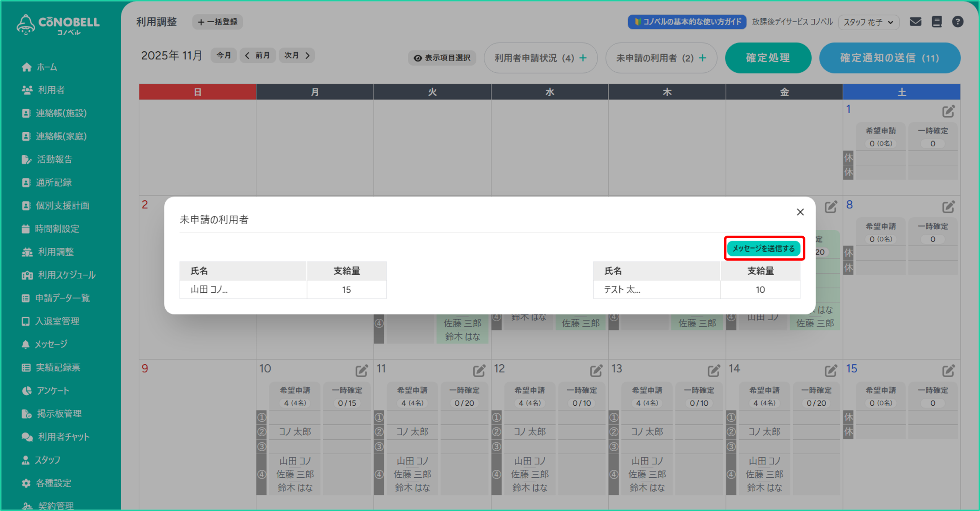Expand 未申請の利用者 (2) panel
This screenshot has height=511, width=980.
tap(661, 58)
